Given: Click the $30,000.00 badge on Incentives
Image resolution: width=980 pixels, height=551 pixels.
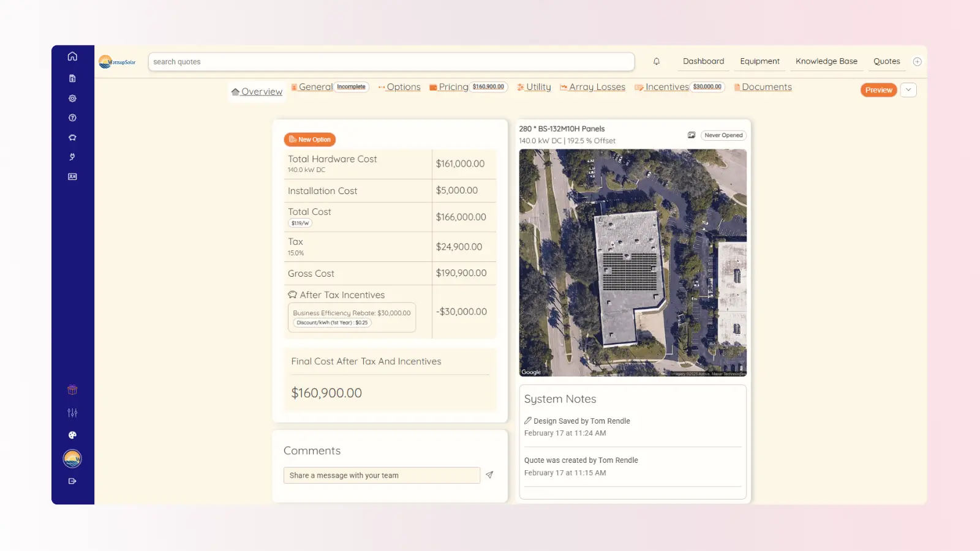Looking at the screenshot, I should pyautogui.click(x=707, y=87).
